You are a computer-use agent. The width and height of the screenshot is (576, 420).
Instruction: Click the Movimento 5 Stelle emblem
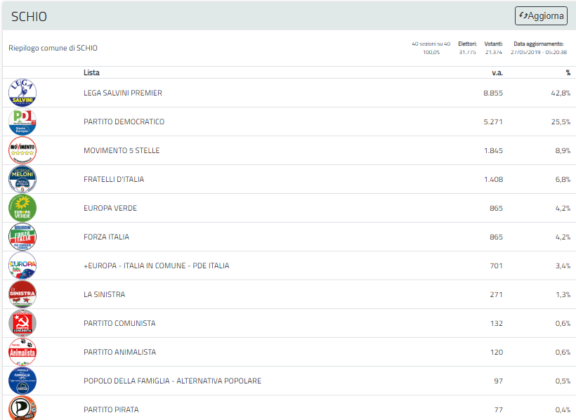[x=22, y=150]
